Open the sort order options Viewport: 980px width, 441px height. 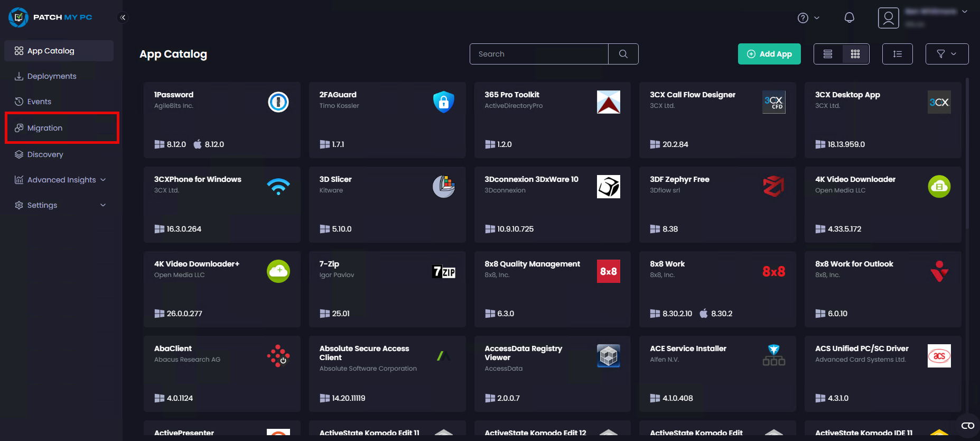[897, 54]
